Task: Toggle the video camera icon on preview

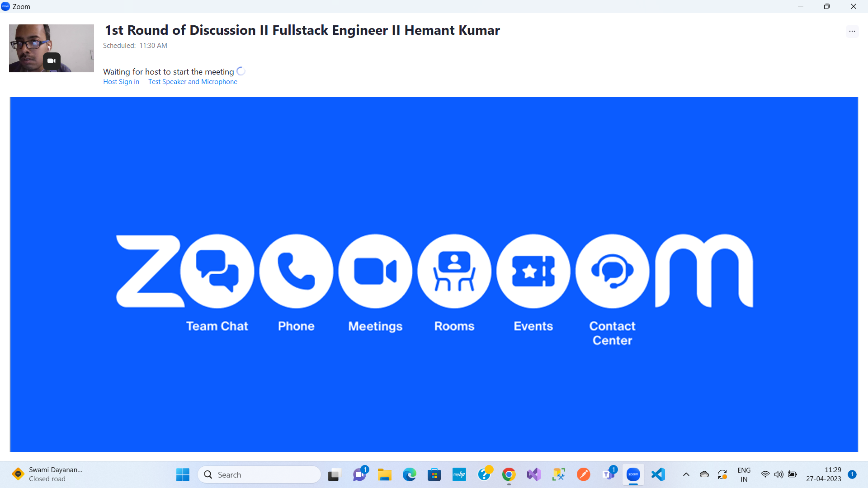Action: coord(52,61)
